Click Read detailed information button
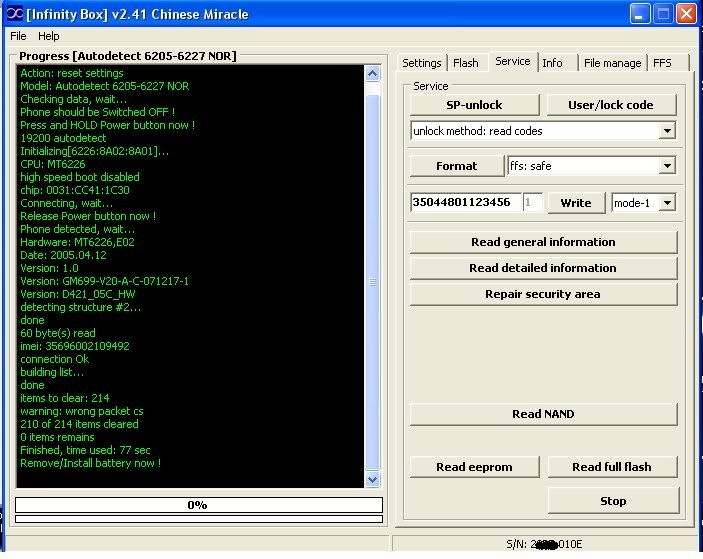703x559 pixels. [543, 268]
